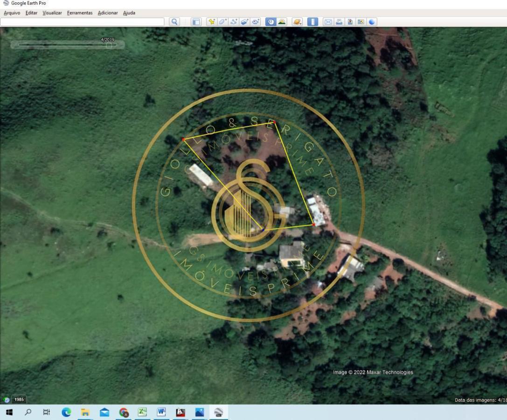Click the blue globe Earth icon
The image size is (507, 420).
(372, 21)
